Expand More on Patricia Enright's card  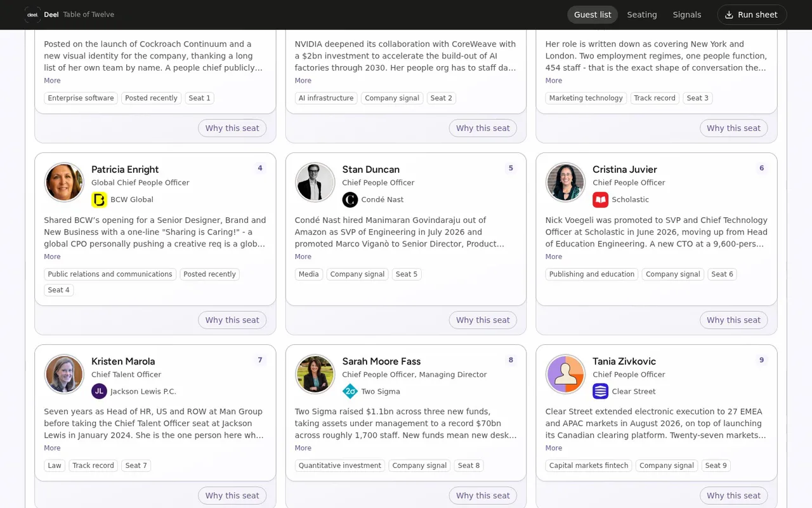pos(52,257)
